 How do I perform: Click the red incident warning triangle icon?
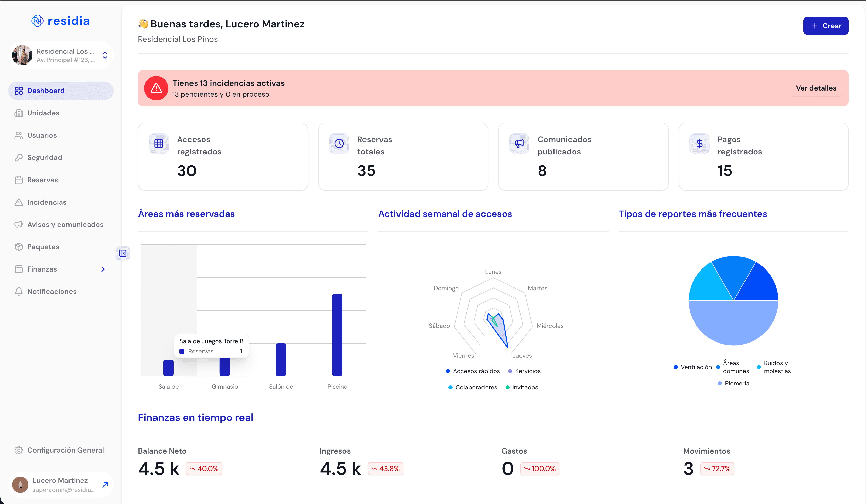(x=156, y=88)
